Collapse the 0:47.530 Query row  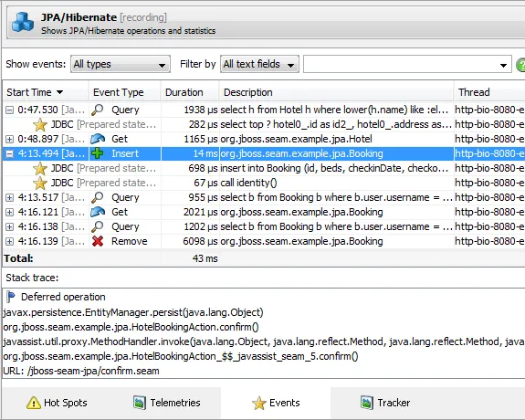click(10, 110)
